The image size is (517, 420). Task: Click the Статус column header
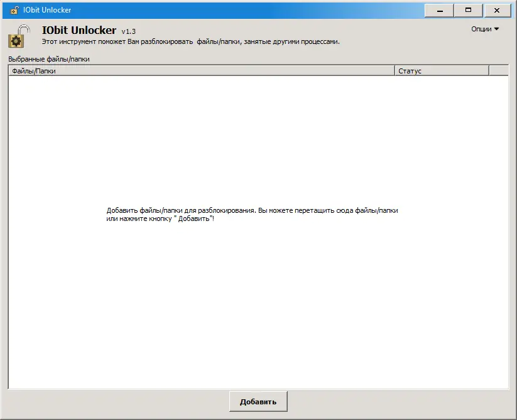(x=442, y=71)
